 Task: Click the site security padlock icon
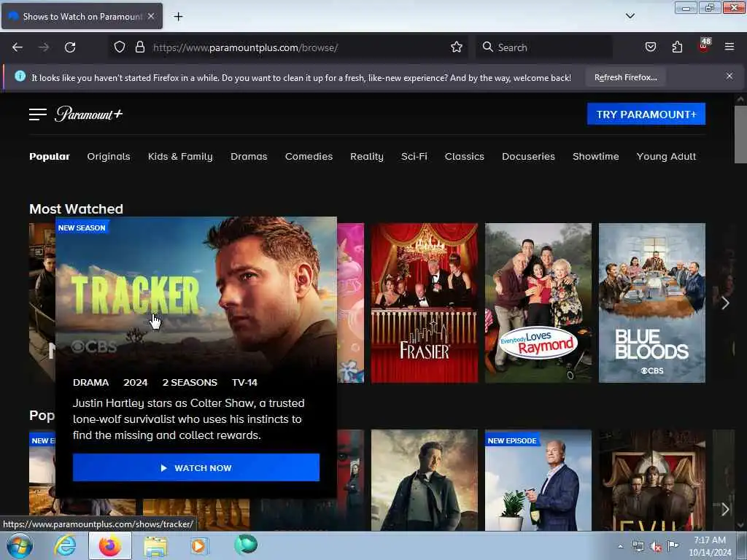click(139, 47)
